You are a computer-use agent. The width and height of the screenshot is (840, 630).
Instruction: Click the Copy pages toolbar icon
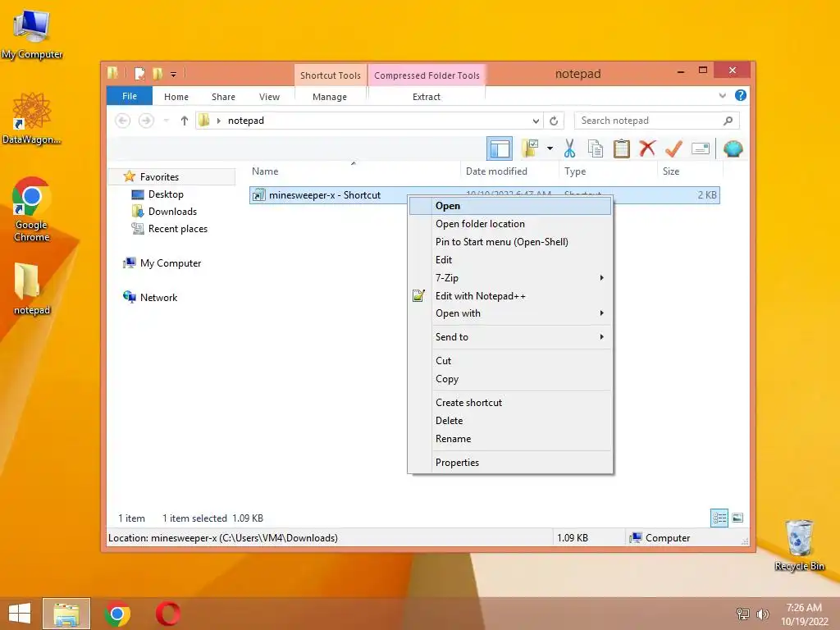pyautogui.click(x=596, y=148)
